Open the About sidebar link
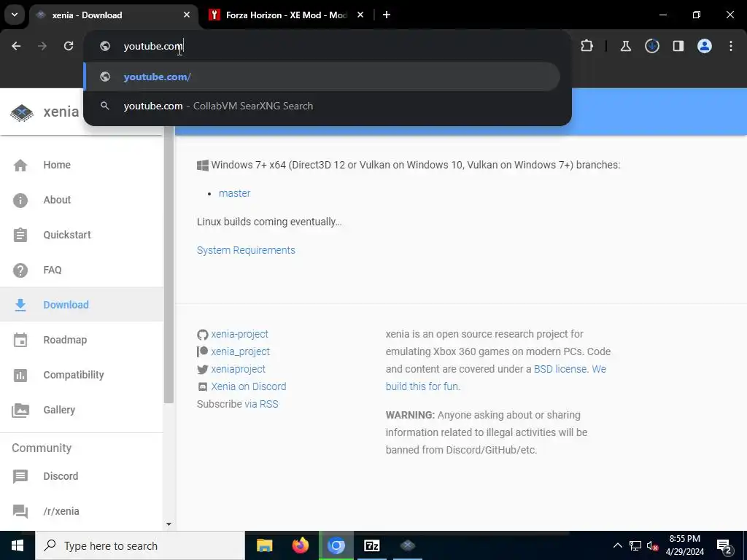Image resolution: width=747 pixels, height=560 pixels. pos(57,200)
